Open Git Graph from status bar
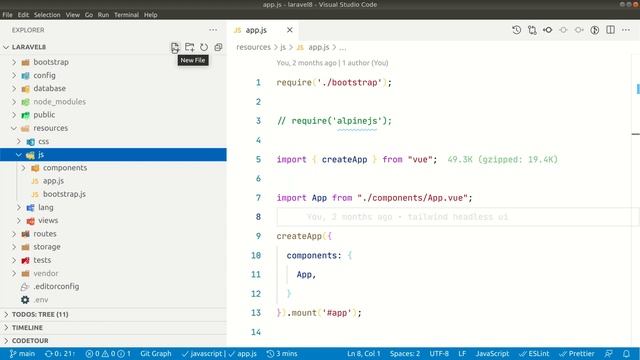640x360 pixels. 156,354
